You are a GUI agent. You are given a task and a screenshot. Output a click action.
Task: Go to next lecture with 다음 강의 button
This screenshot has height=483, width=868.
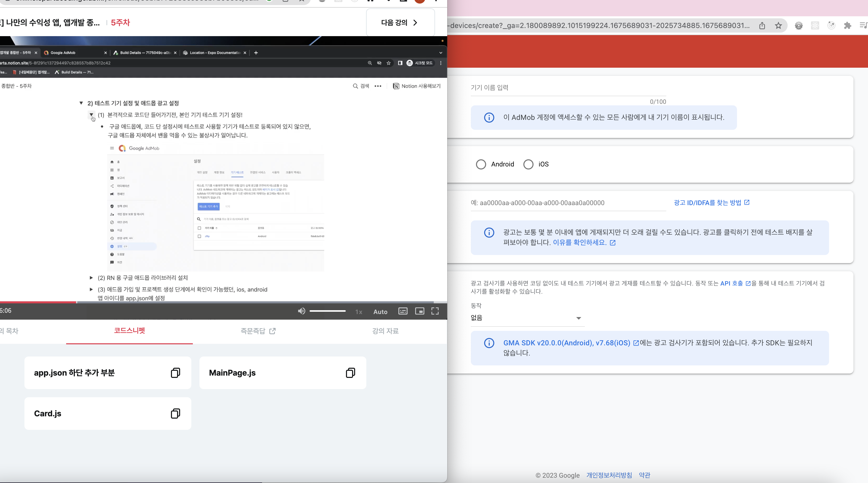(x=400, y=23)
